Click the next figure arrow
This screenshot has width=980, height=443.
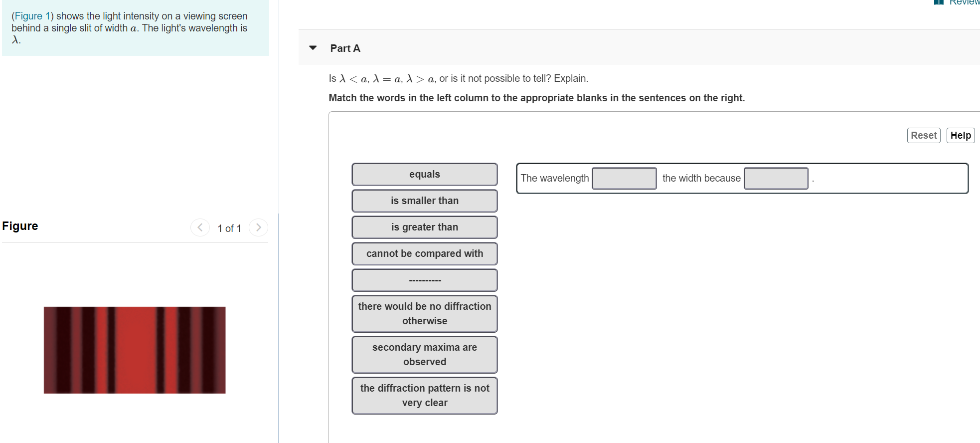pos(258,227)
